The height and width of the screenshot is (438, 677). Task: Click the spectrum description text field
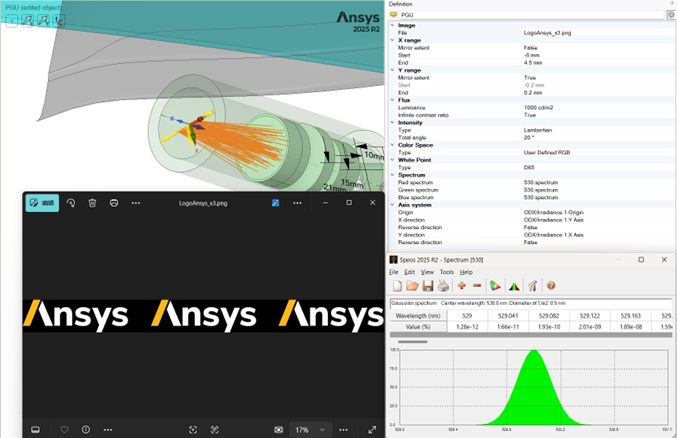531,303
